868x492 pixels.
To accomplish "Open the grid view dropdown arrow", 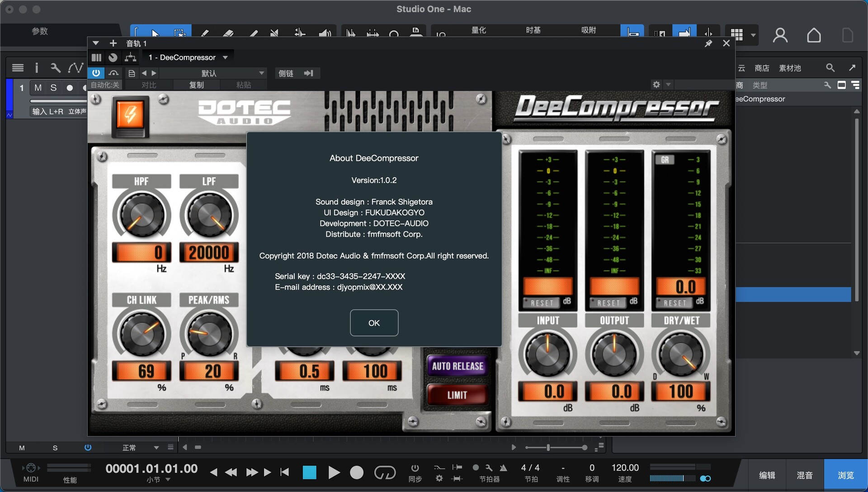I will click(753, 35).
